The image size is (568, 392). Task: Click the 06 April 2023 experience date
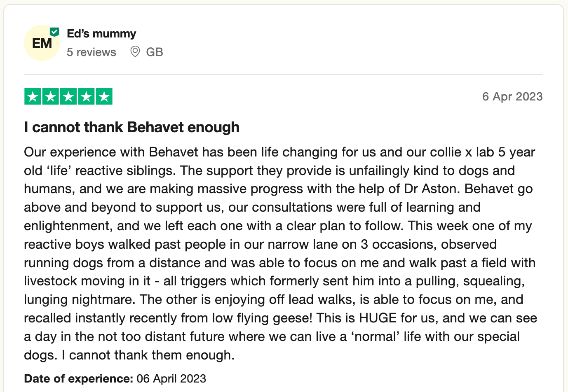coord(171,378)
